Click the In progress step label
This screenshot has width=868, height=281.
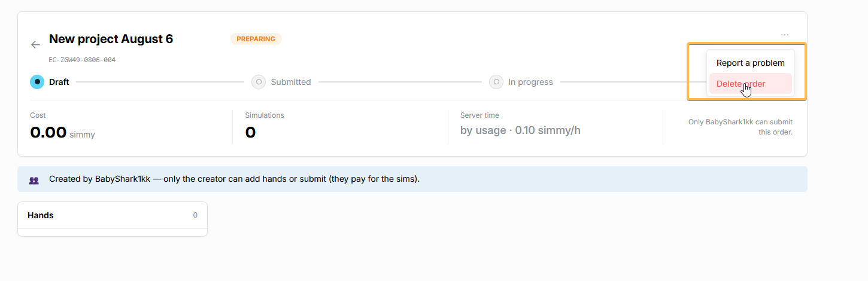click(x=530, y=82)
